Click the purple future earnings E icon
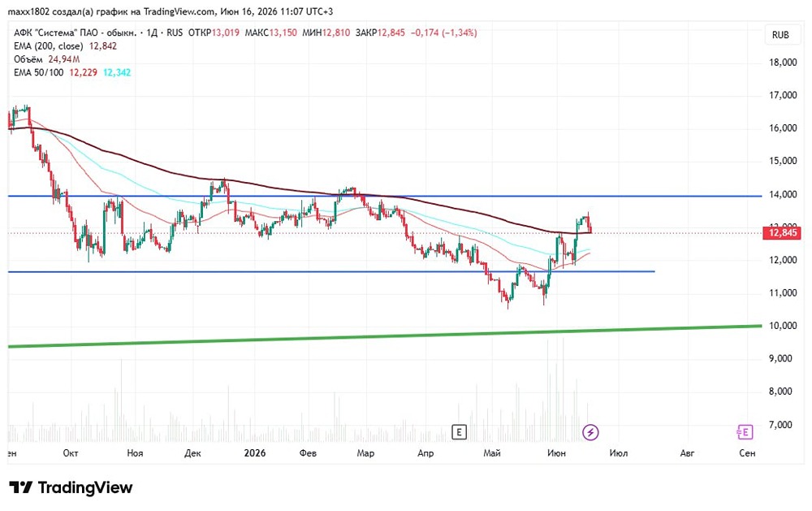 click(744, 431)
